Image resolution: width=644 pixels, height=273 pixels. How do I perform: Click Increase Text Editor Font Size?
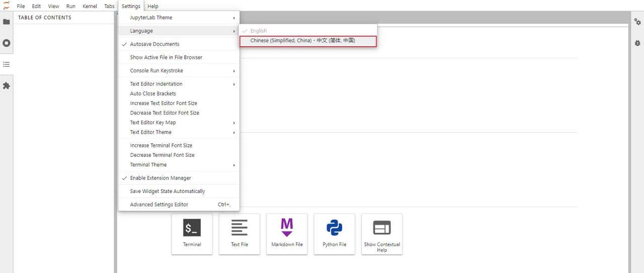[x=179, y=103]
